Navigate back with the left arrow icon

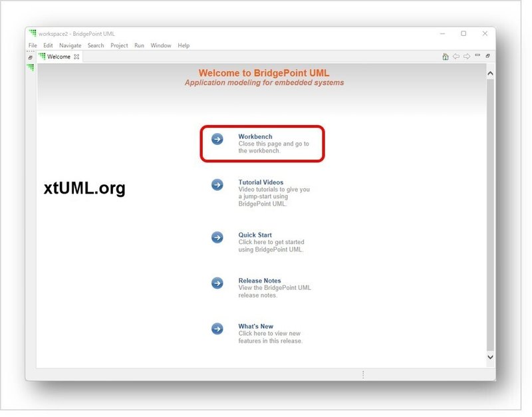[x=456, y=57]
